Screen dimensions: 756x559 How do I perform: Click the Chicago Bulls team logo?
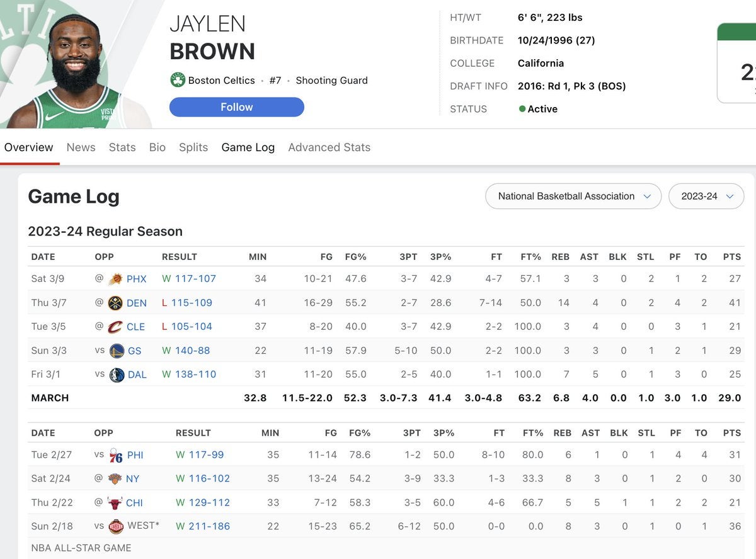point(115,503)
